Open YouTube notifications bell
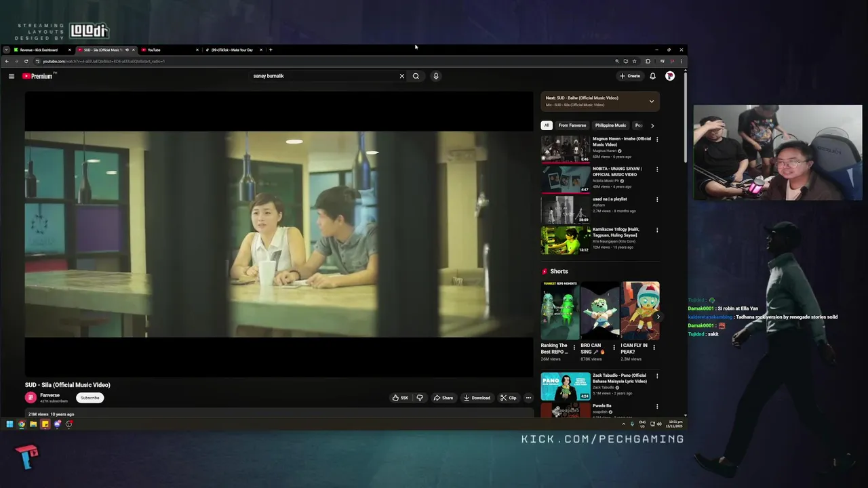The width and height of the screenshot is (868, 488). 652,76
